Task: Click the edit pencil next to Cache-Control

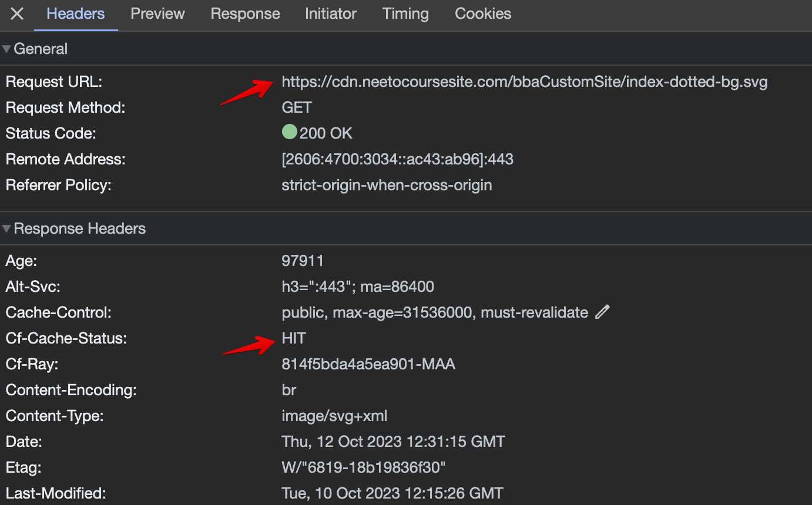Action: 602,312
